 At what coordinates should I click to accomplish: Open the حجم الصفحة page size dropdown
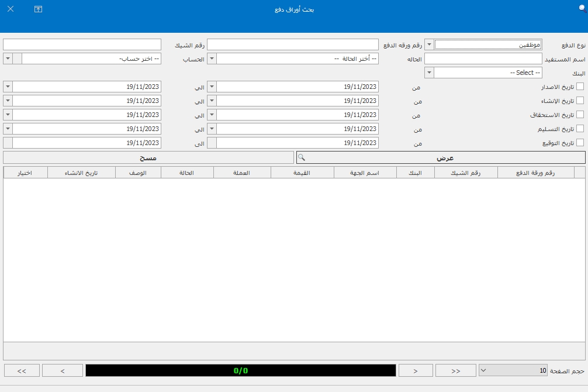483,370
